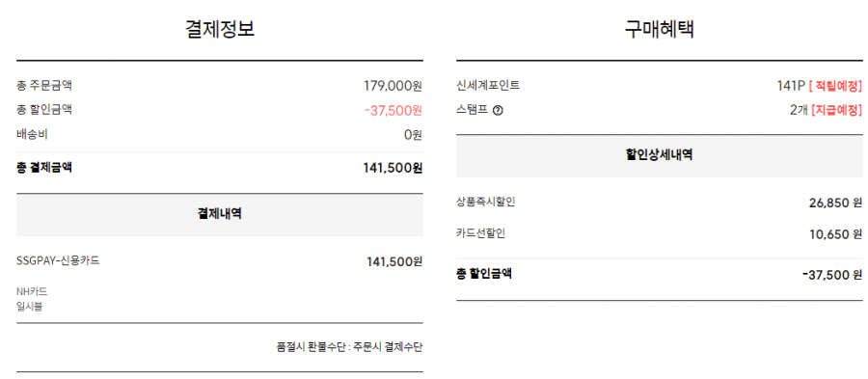Click the NH카드 card name

click(32, 291)
